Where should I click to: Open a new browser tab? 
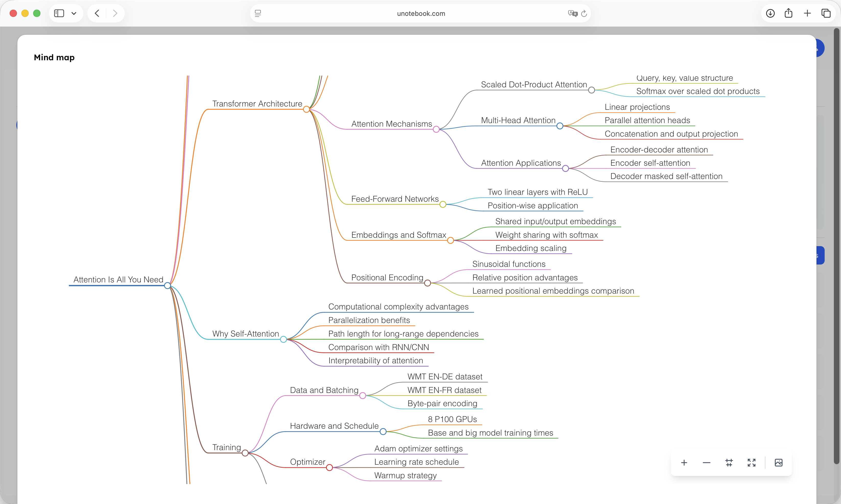click(x=807, y=13)
